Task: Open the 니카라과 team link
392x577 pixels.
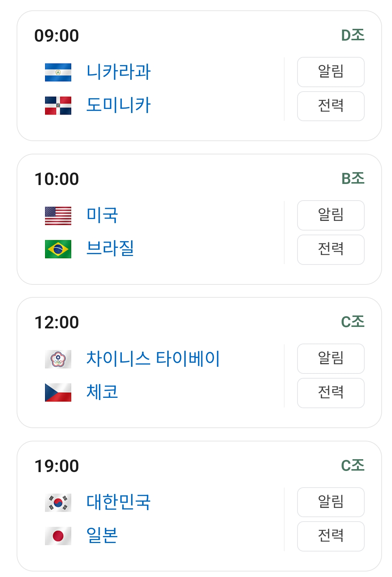Action: coord(118,72)
